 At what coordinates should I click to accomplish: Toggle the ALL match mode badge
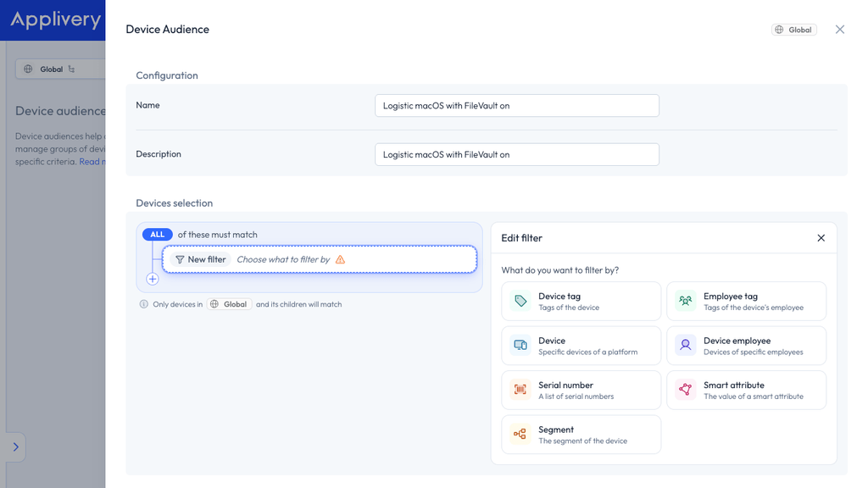pos(157,235)
